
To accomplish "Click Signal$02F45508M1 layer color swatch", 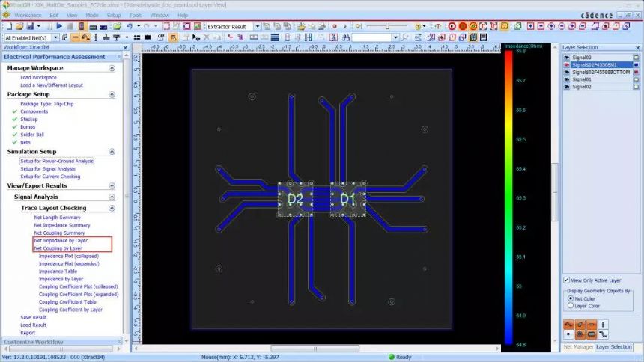I will (x=637, y=65).
